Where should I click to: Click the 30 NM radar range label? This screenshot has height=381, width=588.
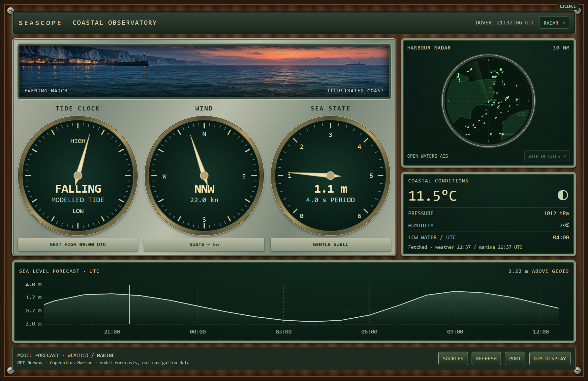(561, 48)
